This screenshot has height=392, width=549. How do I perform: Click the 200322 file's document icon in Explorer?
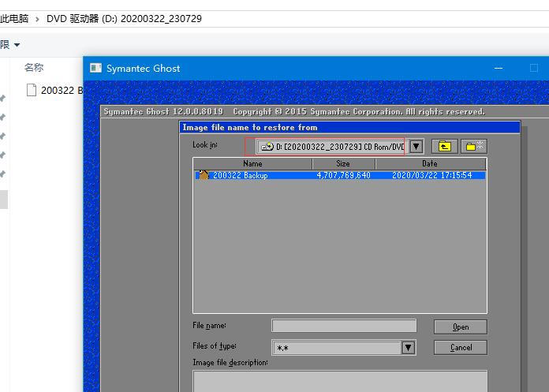[32, 90]
